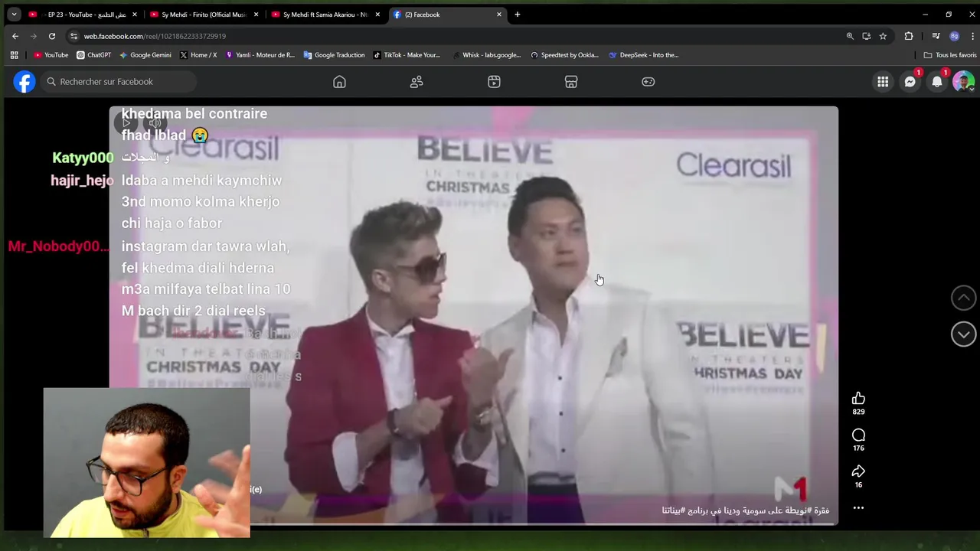The height and width of the screenshot is (551, 980).
Task: Toggle play/pause on the reel
Action: pyautogui.click(x=126, y=122)
